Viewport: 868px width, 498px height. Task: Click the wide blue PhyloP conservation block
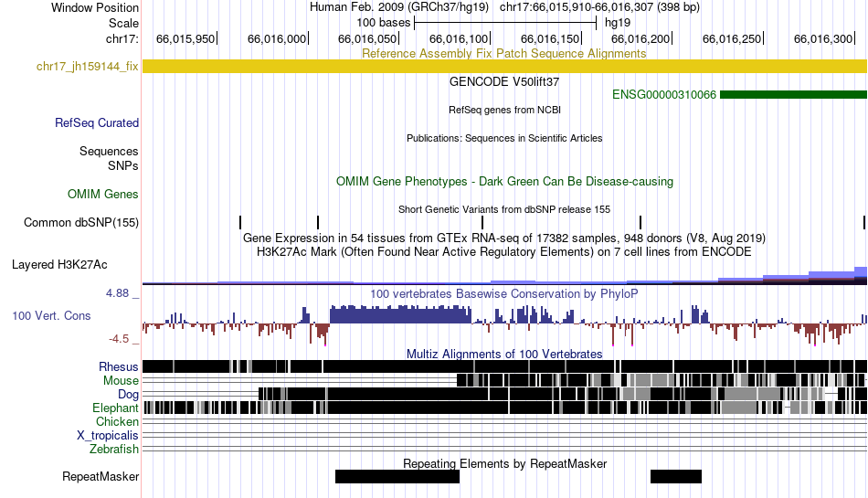tap(400, 313)
